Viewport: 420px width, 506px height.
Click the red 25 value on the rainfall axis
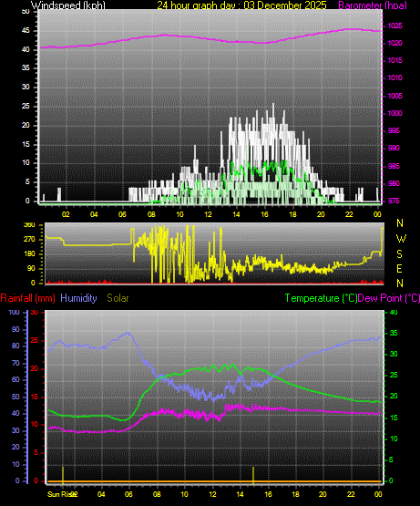35,341
